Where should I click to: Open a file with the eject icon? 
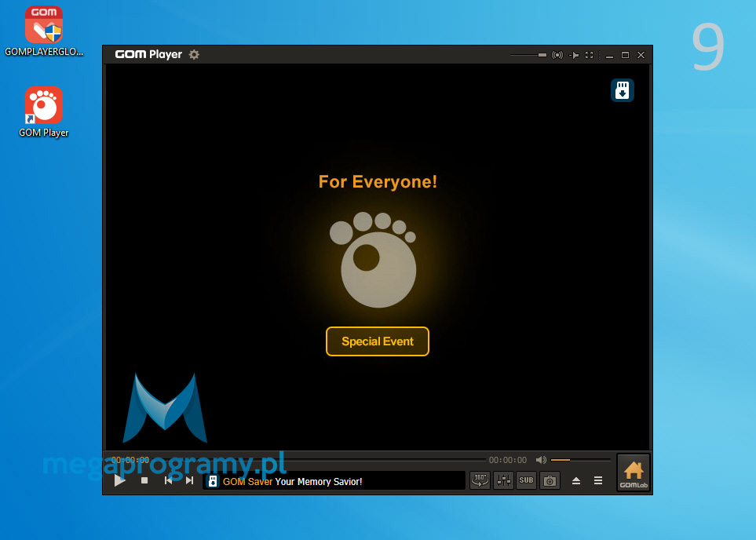576,480
